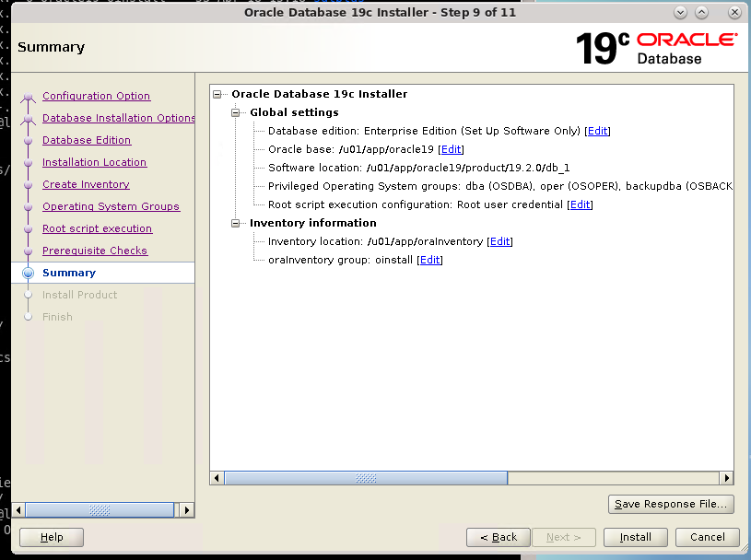
Task: Collapse the Inventory information node
Action: click(x=235, y=224)
